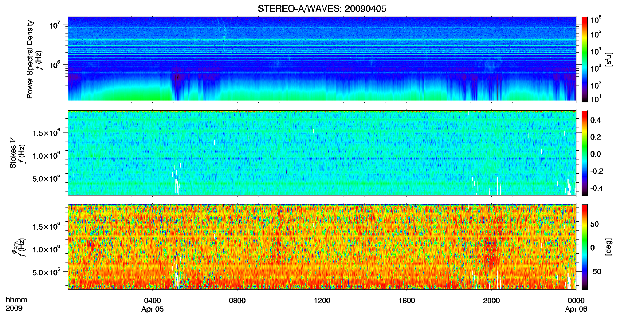
Task: Click the "2000" time tick label
Action: pos(491,301)
